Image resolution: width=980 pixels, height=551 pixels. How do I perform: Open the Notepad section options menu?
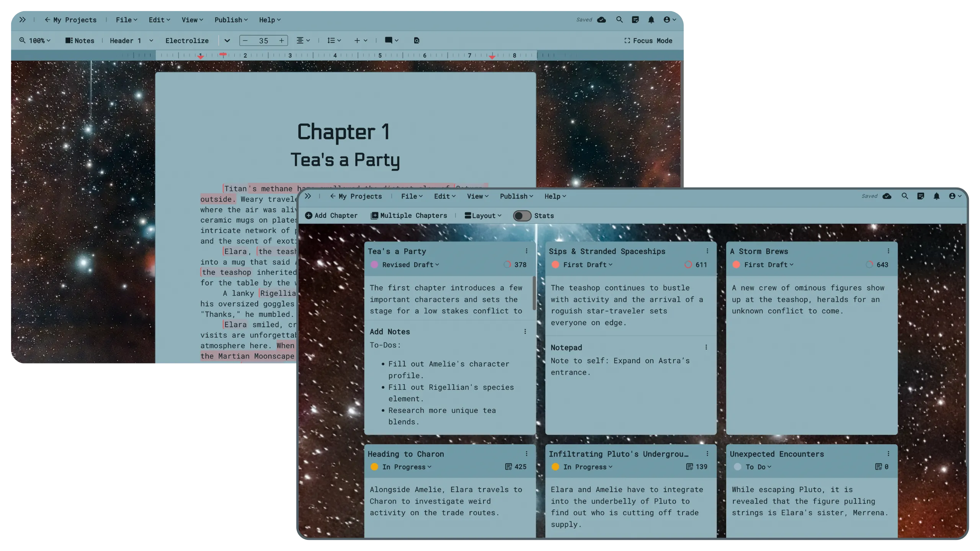[x=706, y=347]
